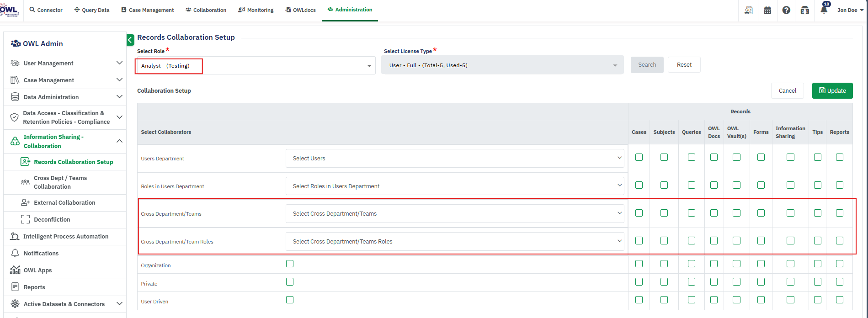Click the Deconfliction sidebar icon

pos(25,219)
